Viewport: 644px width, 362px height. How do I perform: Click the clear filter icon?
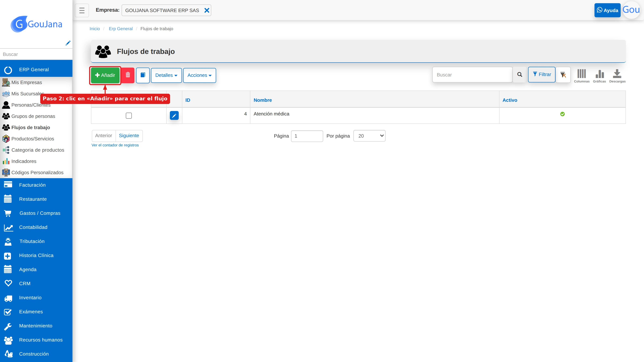pos(563,75)
